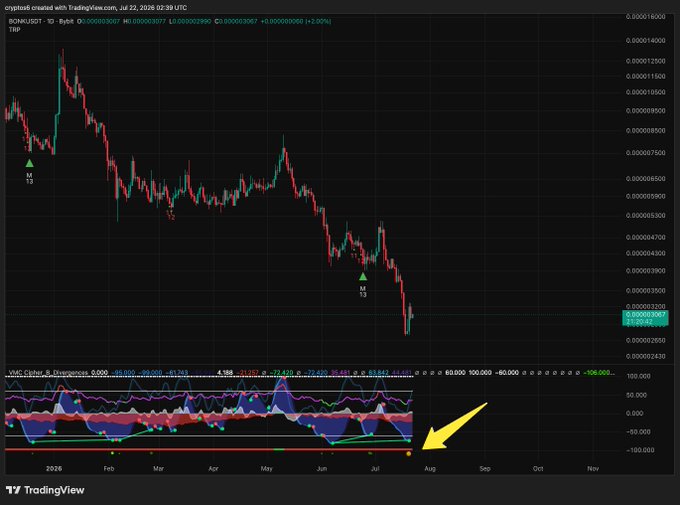
Task: Click the low price value in the legend
Action: pos(192,21)
